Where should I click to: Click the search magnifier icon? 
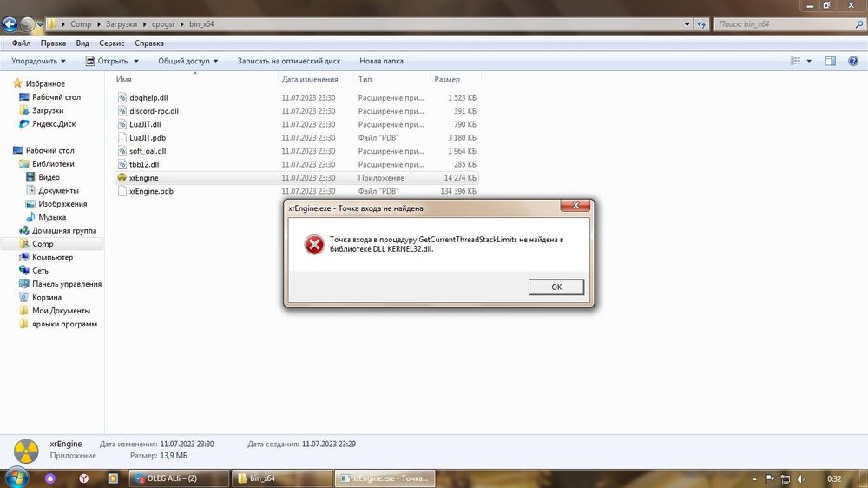859,24
